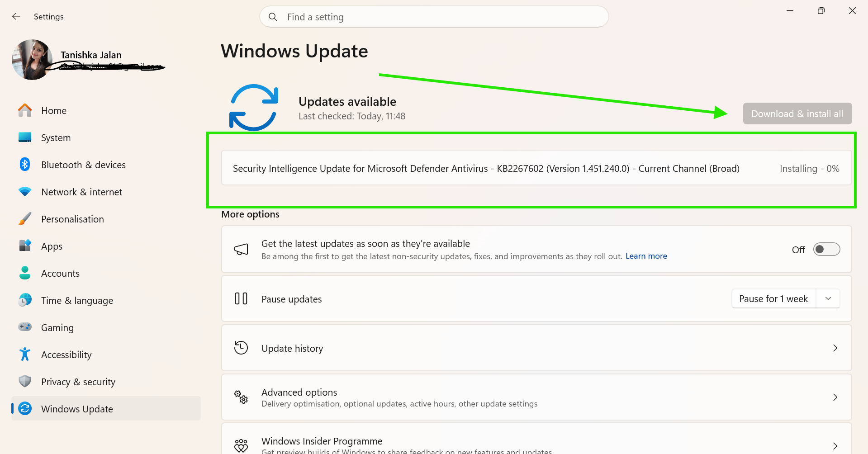Click the search magnifier icon
This screenshot has height=454, width=868.
pyautogui.click(x=273, y=17)
